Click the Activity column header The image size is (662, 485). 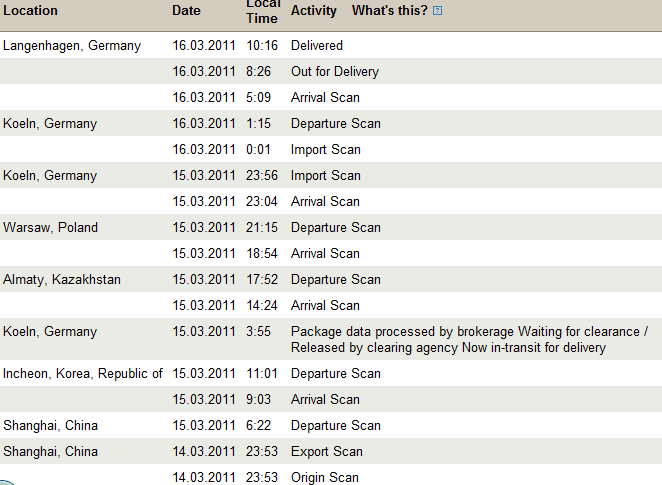point(314,11)
